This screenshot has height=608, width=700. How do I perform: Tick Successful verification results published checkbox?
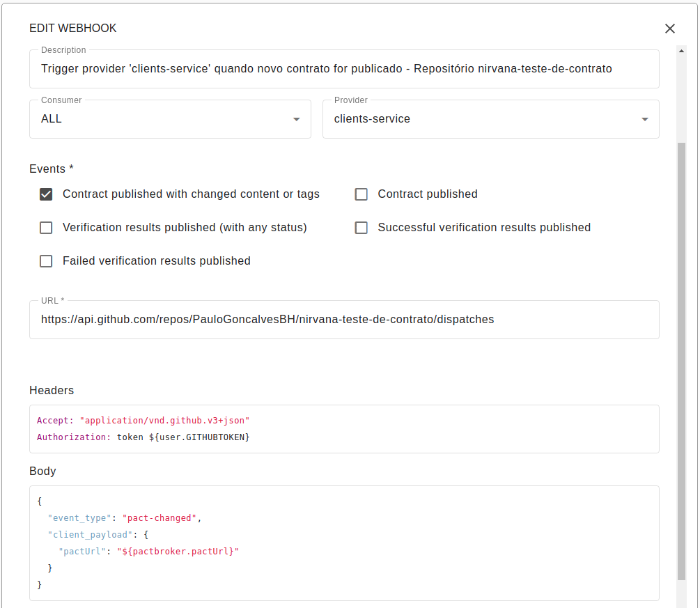tap(361, 228)
